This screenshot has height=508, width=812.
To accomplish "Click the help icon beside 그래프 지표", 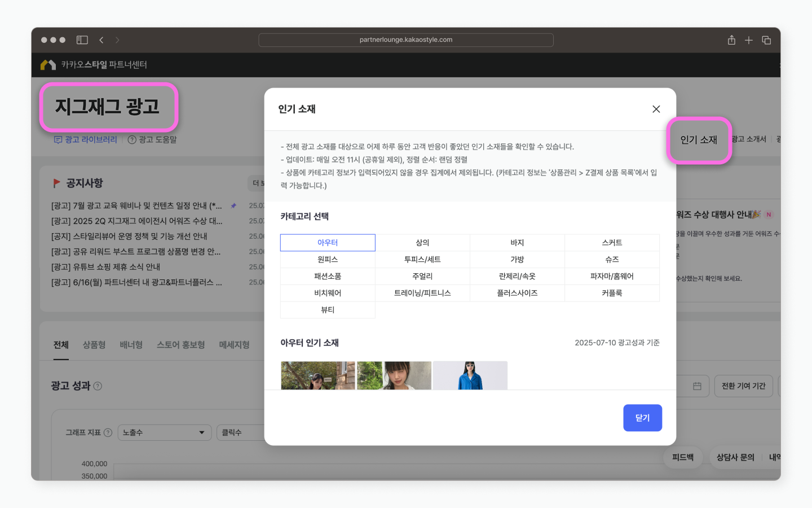I will pos(108,432).
